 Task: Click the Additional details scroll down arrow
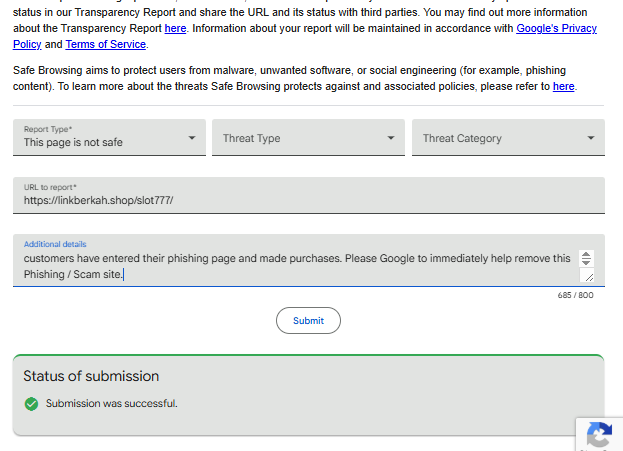coord(586,262)
